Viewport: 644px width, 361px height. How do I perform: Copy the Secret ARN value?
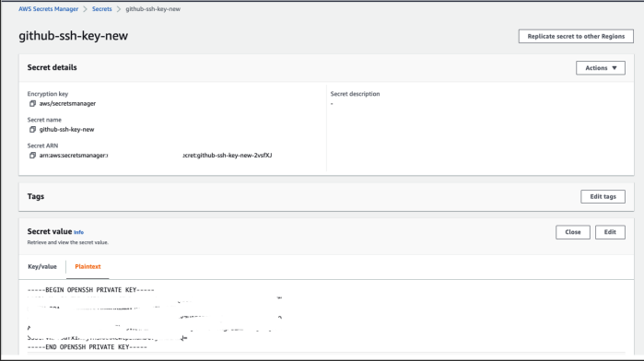click(32, 156)
